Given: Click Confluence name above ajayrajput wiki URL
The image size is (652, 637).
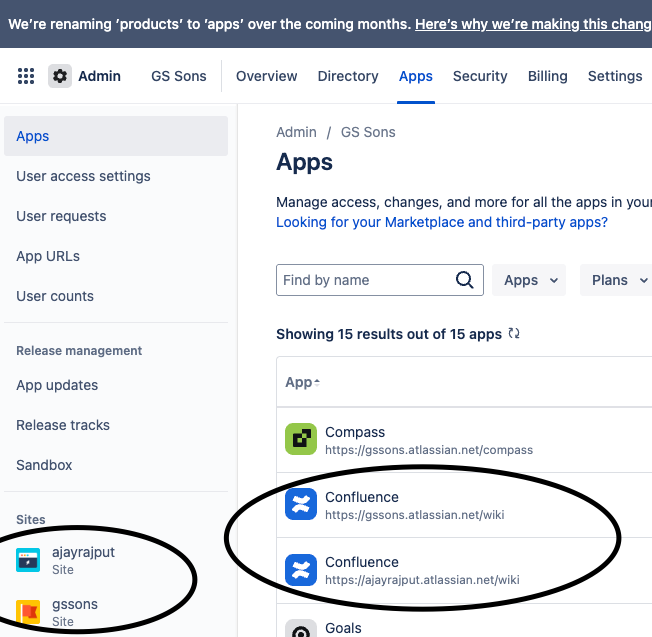Looking at the screenshot, I should click(362, 562).
